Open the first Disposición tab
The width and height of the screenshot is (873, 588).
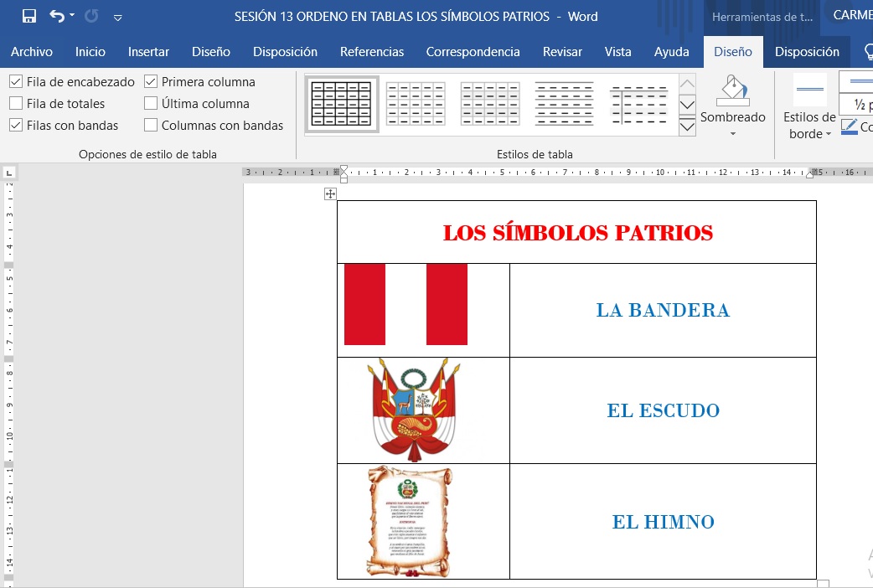[285, 52]
